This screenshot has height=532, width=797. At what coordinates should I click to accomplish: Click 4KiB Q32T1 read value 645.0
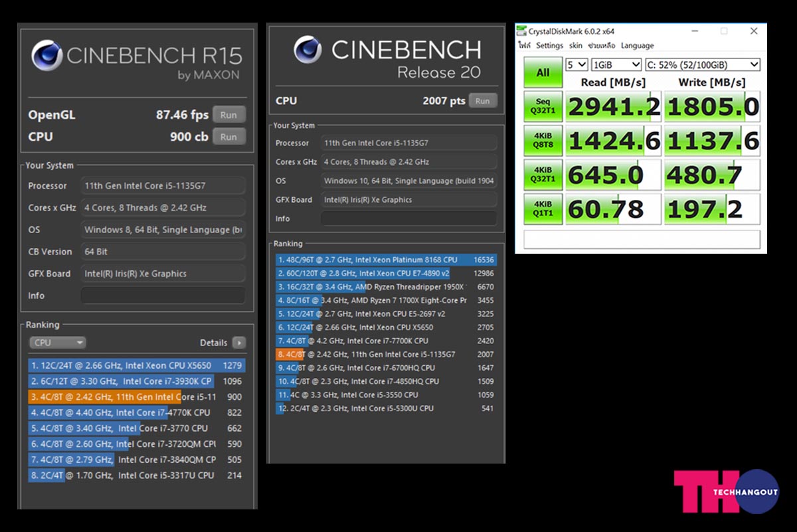click(613, 175)
